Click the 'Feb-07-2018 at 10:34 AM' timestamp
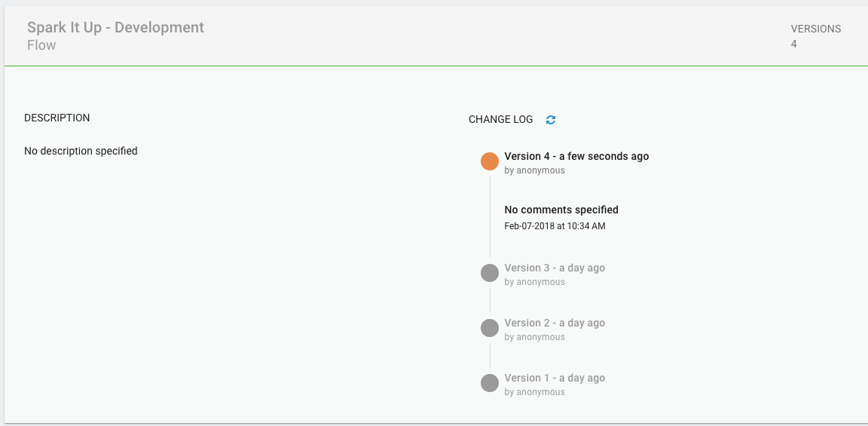Viewport: 868px width, 426px height. tap(555, 225)
